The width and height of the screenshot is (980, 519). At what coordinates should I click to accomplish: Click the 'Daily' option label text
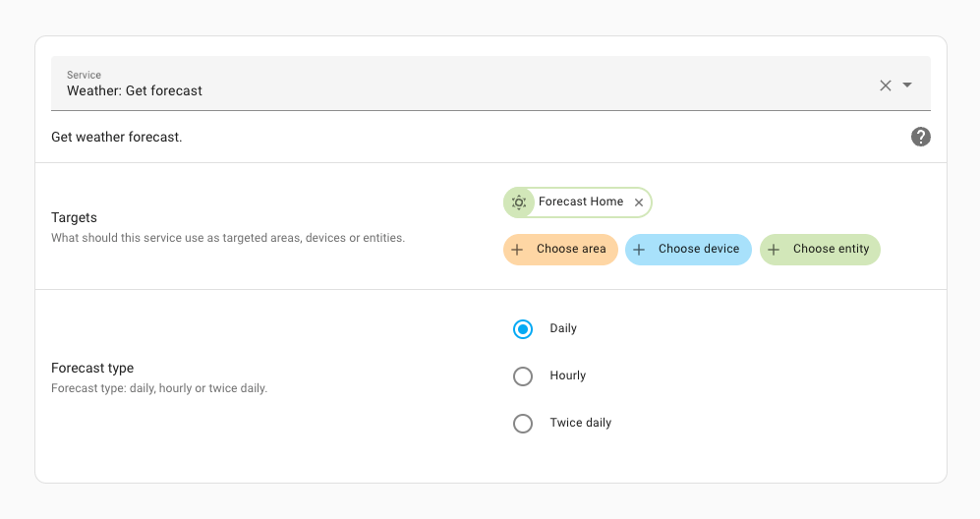(563, 328)
